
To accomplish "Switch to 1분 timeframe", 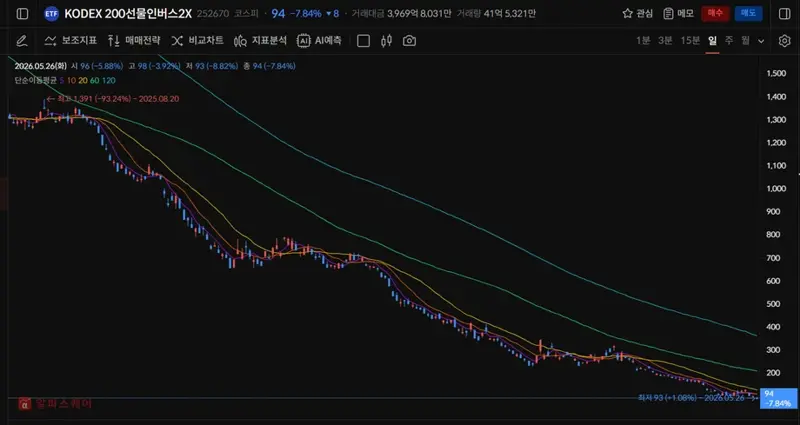I will [x=643, y=41].
